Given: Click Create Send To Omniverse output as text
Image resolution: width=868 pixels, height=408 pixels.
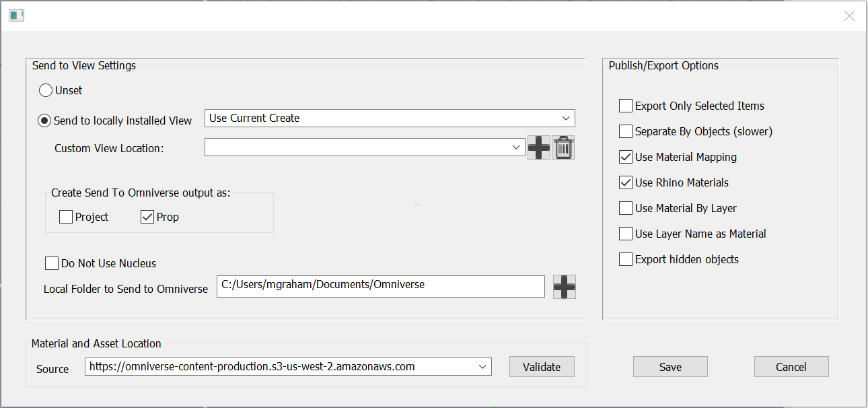Looking at the screenshot, I should tap(141, 193).
